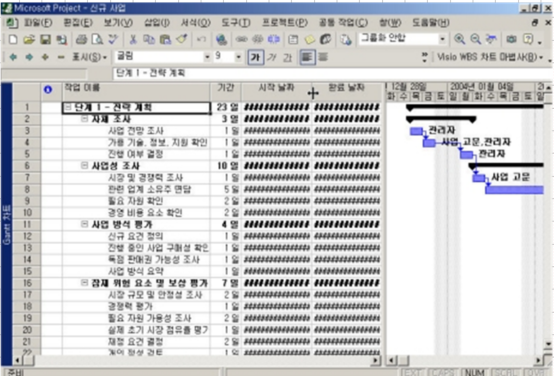Click task table horizontal scrollbar right arrow
This screenshot has width=554, height=376.
375,360
